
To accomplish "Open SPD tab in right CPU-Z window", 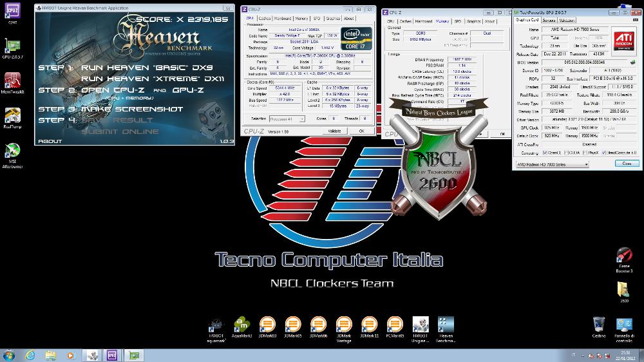I will click(457, 21).
